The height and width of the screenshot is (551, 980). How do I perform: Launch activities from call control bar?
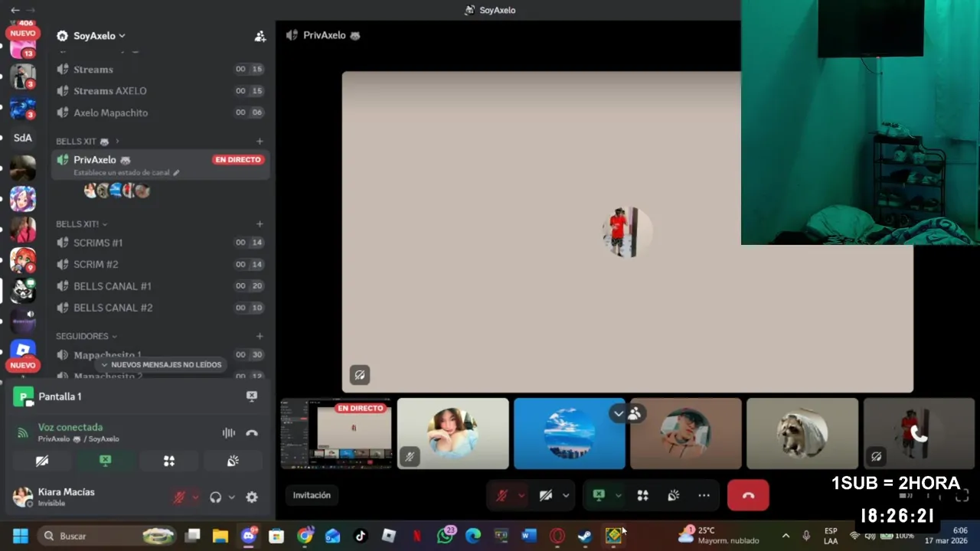click(x=643, y=496)
